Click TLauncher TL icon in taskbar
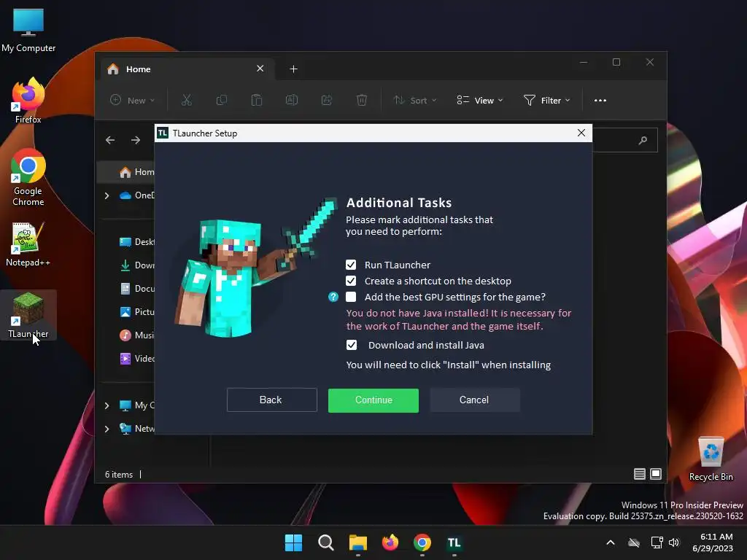 click(454, 542)
